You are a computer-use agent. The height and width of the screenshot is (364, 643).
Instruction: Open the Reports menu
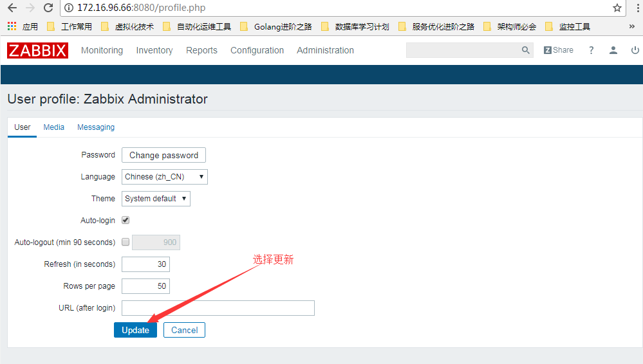pyautogui.click(x=201, y=50)
